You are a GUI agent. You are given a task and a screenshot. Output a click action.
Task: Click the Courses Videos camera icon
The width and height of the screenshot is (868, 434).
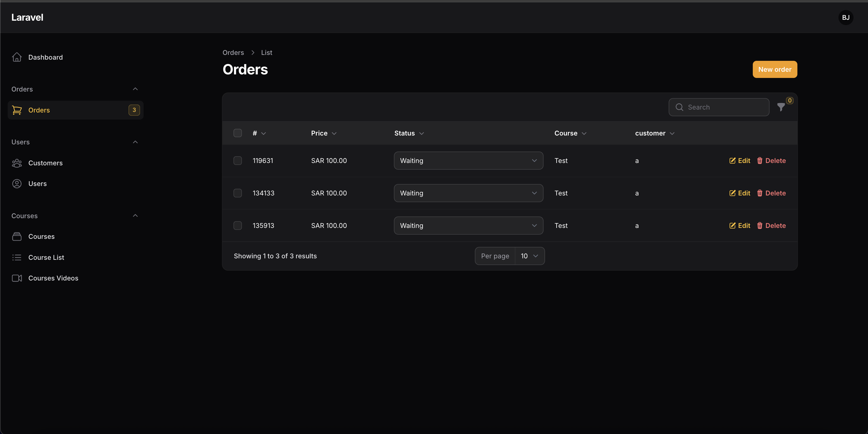(x=17, y=278)
